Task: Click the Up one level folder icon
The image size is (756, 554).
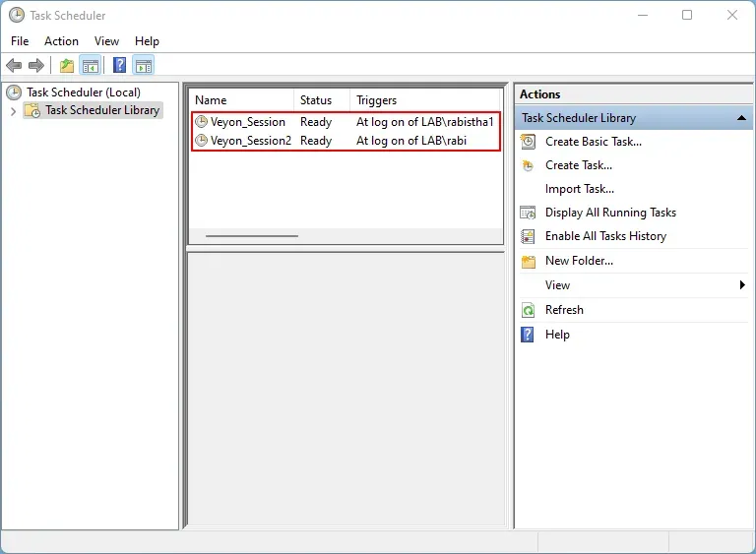Action: click(67, 66)
